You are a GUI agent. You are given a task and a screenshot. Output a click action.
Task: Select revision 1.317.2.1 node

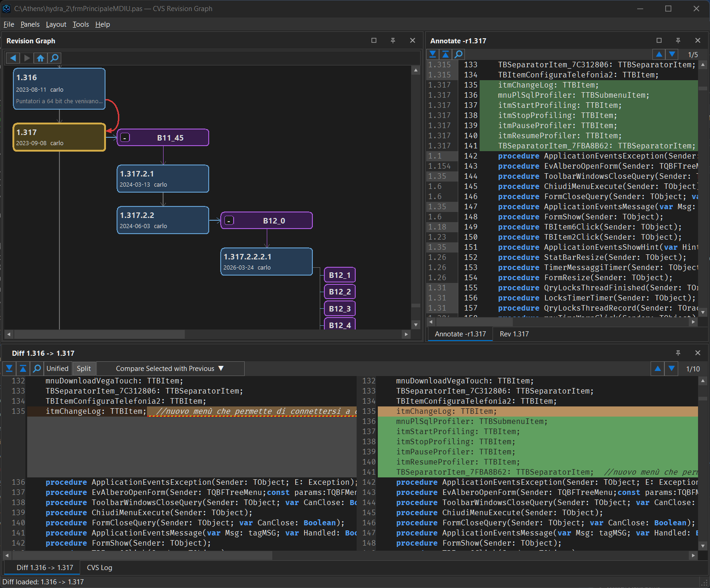click(163, 179)
